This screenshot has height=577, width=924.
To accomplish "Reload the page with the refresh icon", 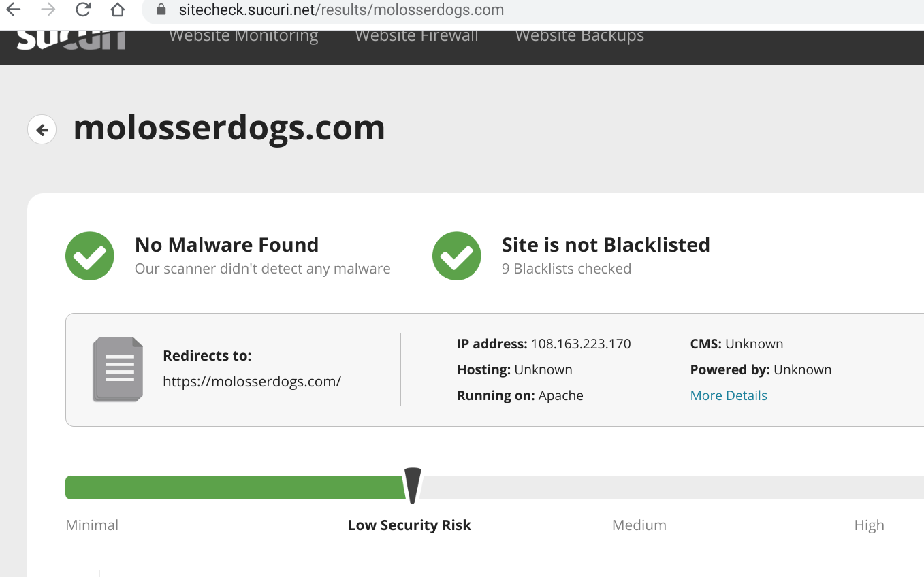I will click(x=83, y=10).
